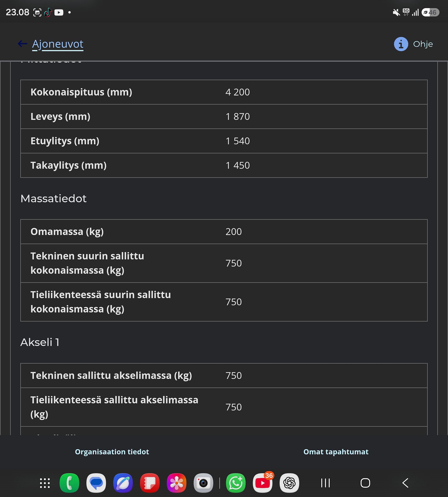This screenshot has height=497, width=448.
Task: Open WhatsApp from the dock
Action: pos(236,483)
